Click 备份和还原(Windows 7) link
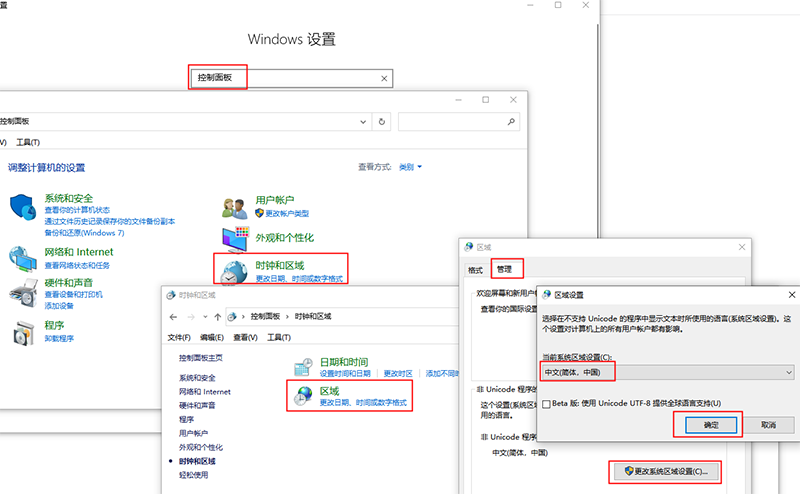This screenshot has width=800, height=494. point(84,233)
